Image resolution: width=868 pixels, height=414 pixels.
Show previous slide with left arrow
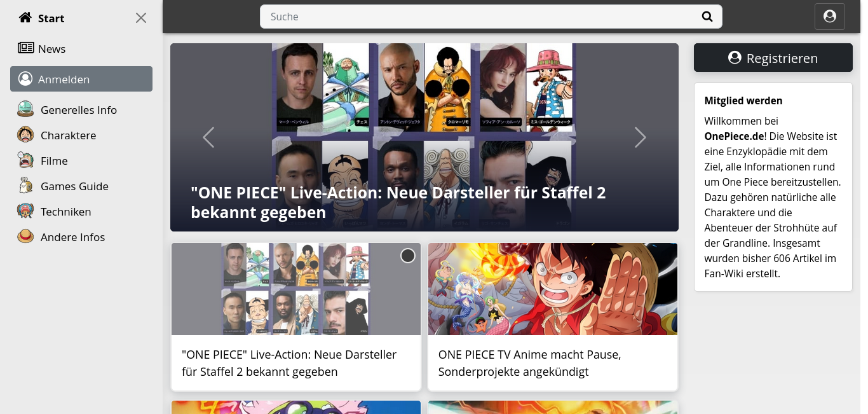[x=208, y=137]
